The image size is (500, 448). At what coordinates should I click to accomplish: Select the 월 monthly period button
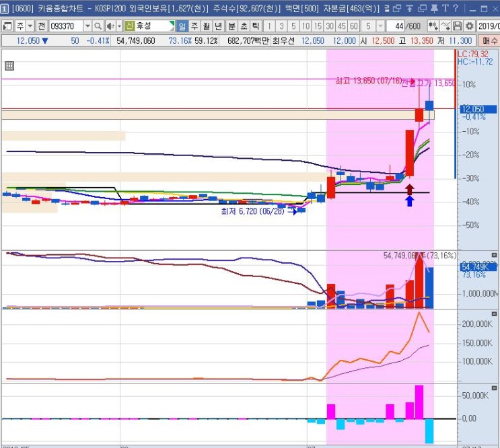tap(207, 26)
